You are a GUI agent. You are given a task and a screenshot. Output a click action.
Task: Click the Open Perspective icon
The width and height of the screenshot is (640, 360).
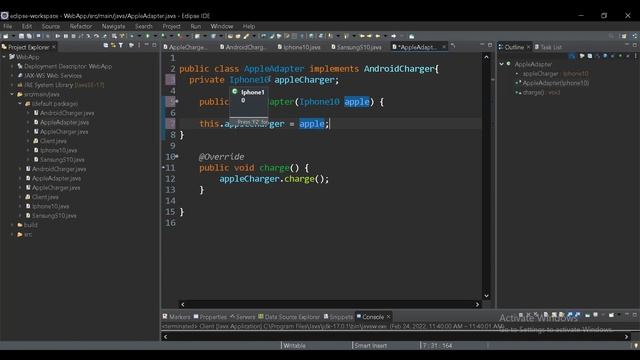coord(623,36)
